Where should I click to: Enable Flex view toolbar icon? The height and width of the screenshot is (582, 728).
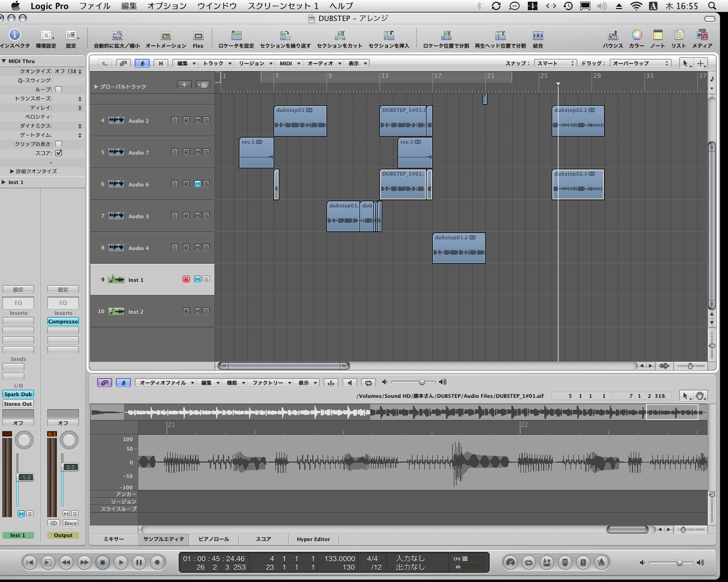point(198,35)
